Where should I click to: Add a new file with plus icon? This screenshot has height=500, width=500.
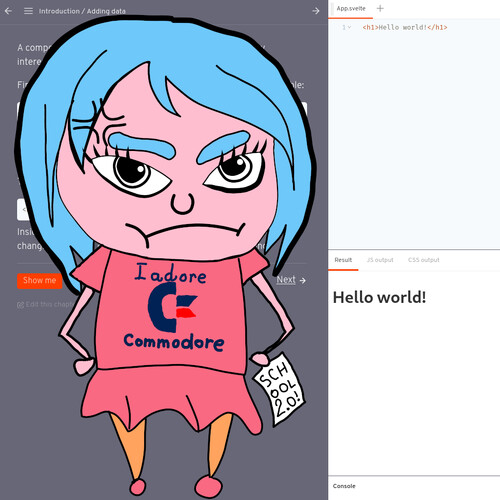380,8
